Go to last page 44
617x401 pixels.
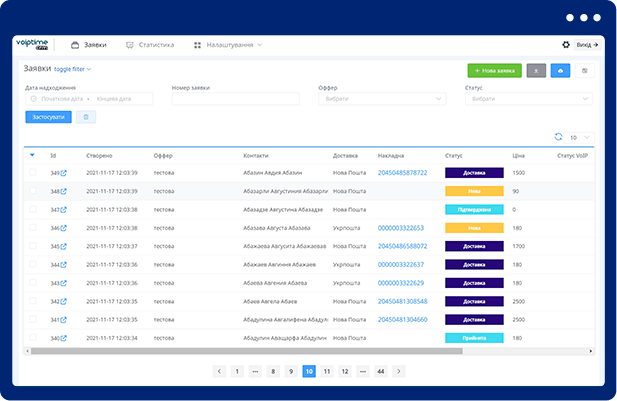381,371
